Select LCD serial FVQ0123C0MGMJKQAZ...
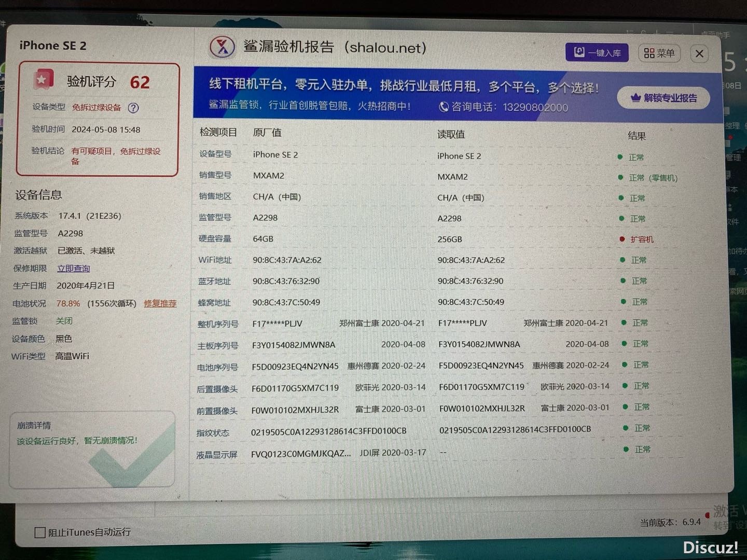 pos(301,454)
